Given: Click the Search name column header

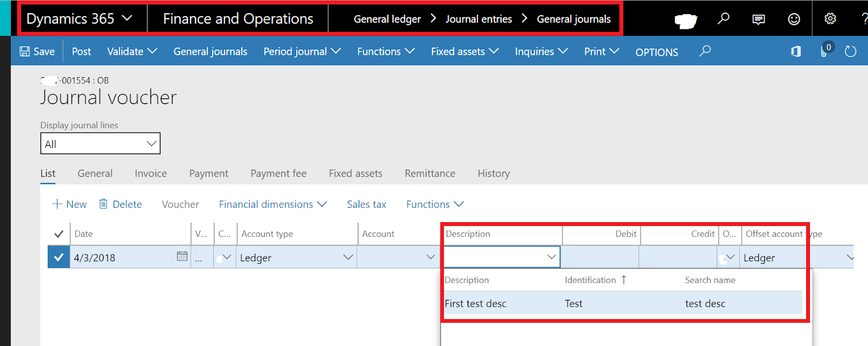Looking at the screenshot, I should (x=710, y=280).
